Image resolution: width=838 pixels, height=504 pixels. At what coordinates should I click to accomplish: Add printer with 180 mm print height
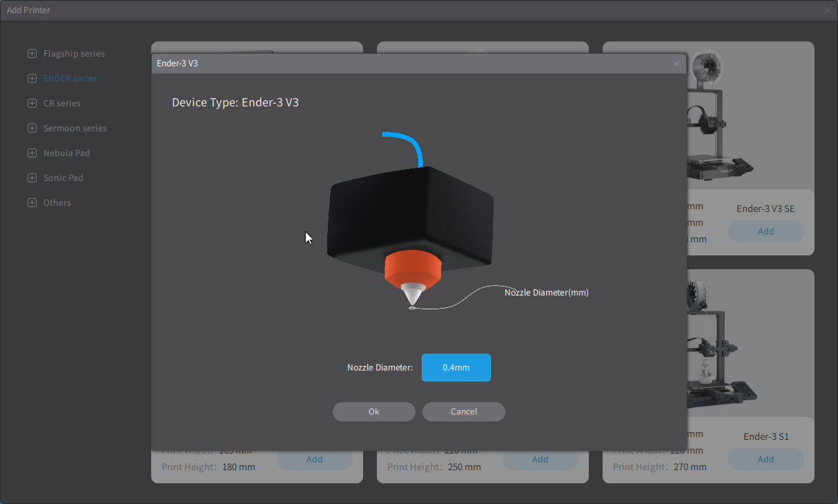tap(315, 459)
